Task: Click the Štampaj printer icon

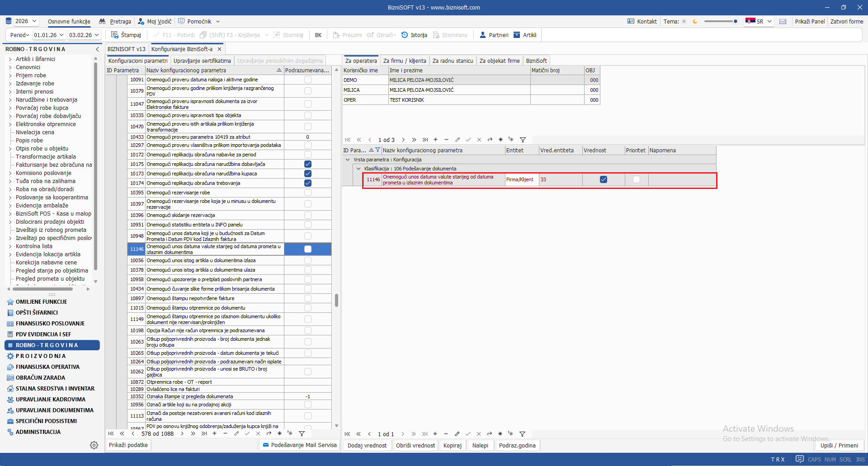Action: point(115,35)
